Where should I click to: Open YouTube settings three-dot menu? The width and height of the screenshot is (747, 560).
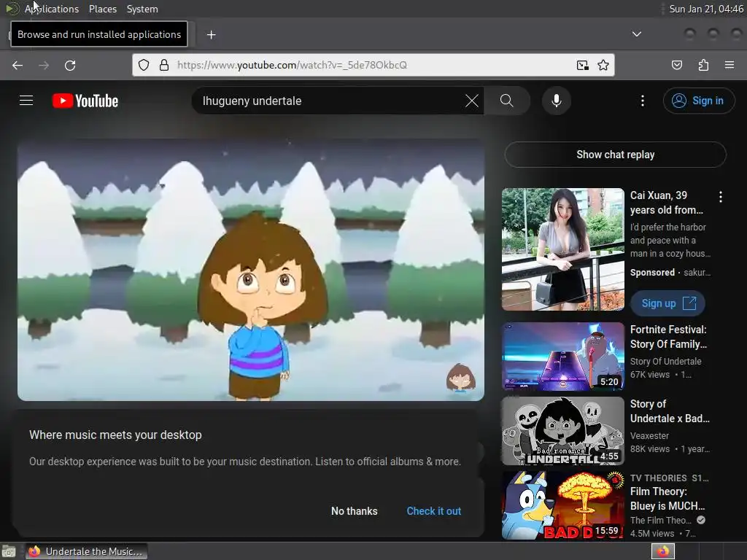click(642, 101)
